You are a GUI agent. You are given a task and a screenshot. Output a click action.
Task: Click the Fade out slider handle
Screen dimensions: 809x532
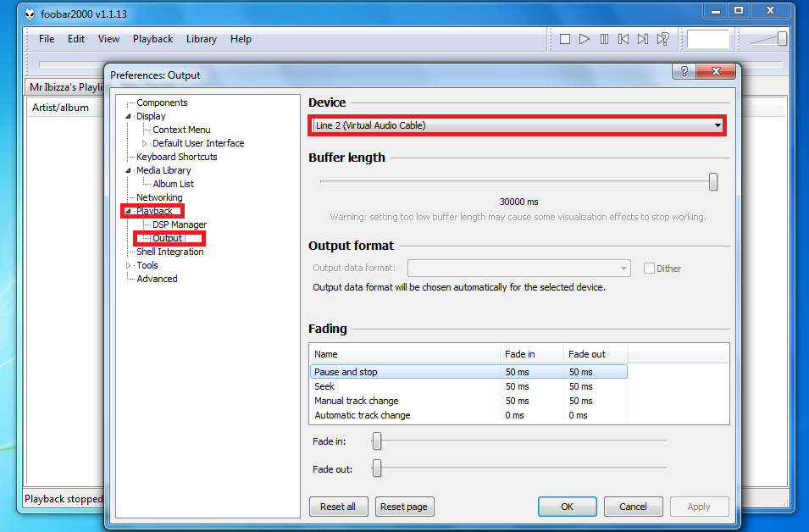click(x=377, y=468)
